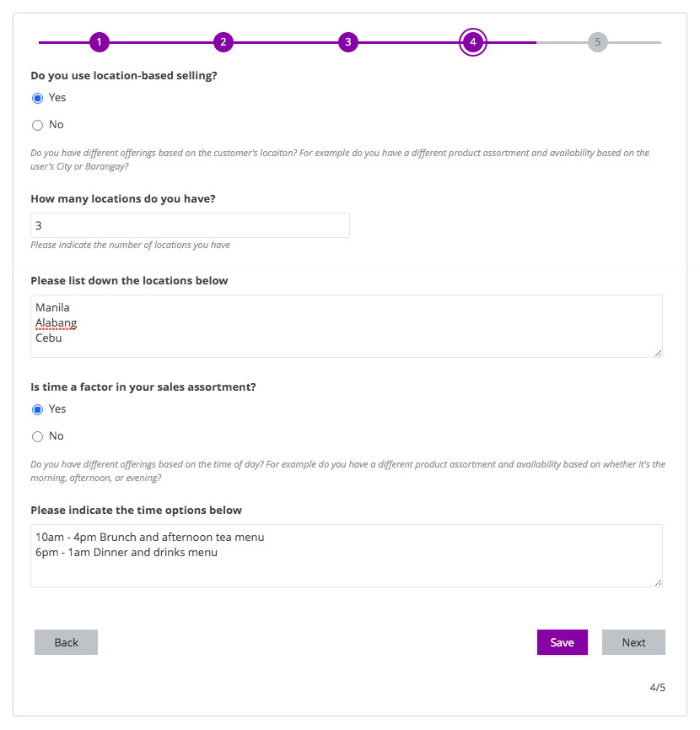Choose No for location-based selling
Screen dimensions: 700x730
coord(37,125)
